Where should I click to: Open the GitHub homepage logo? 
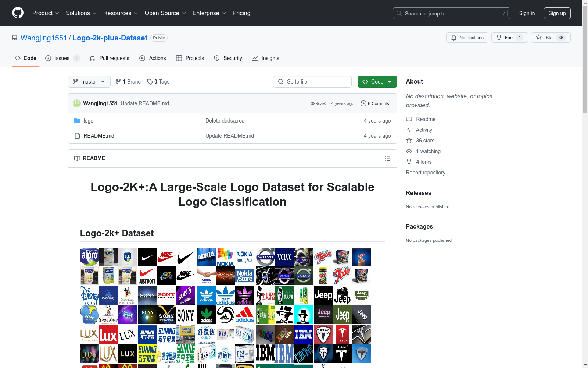click(18, 13)
